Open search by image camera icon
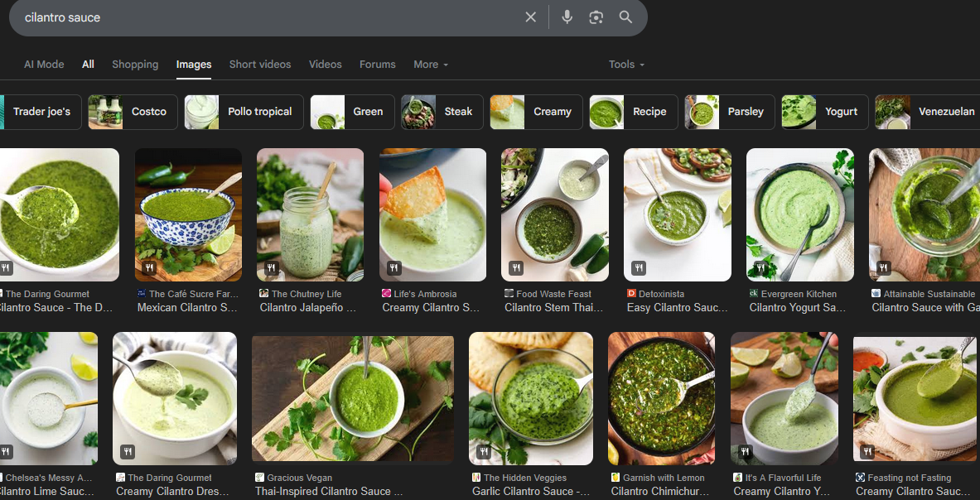The image size is (980, 500). click(596, 17)
